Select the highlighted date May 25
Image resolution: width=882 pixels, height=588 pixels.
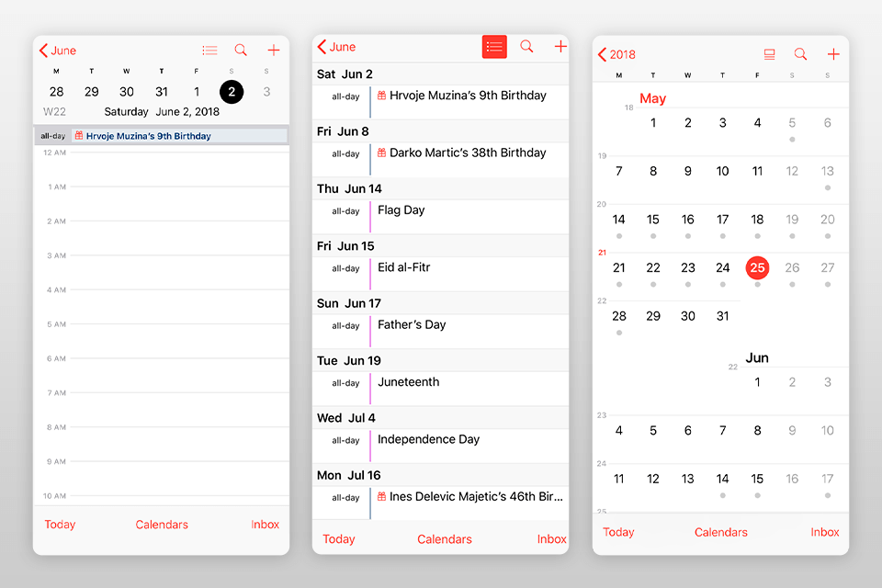[757, 267]
